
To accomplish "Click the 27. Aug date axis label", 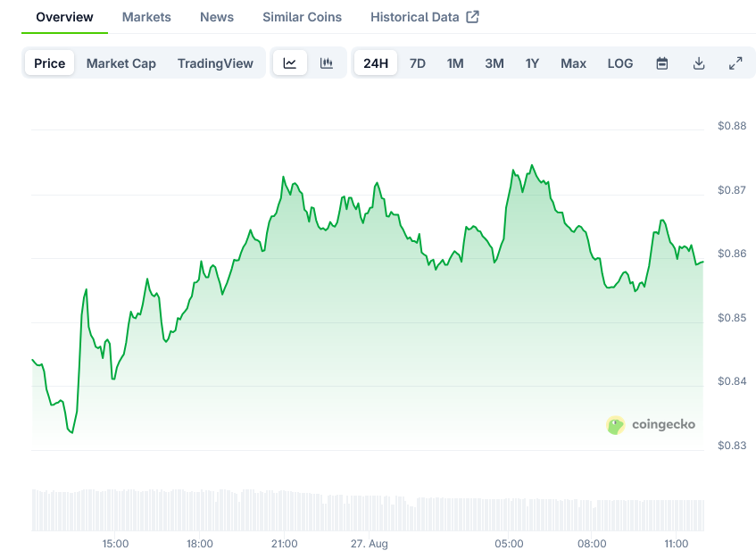I will pos(369,544).
